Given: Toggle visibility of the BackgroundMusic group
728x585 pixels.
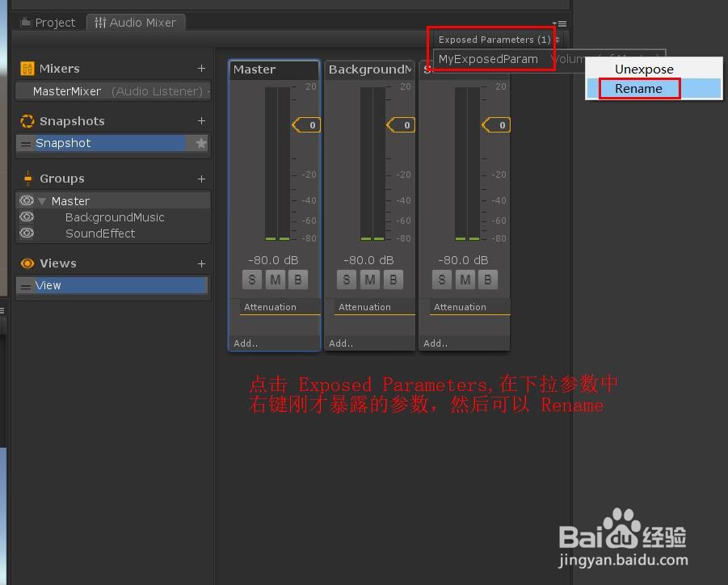Looking at the screenshot, I should point(27,217).
